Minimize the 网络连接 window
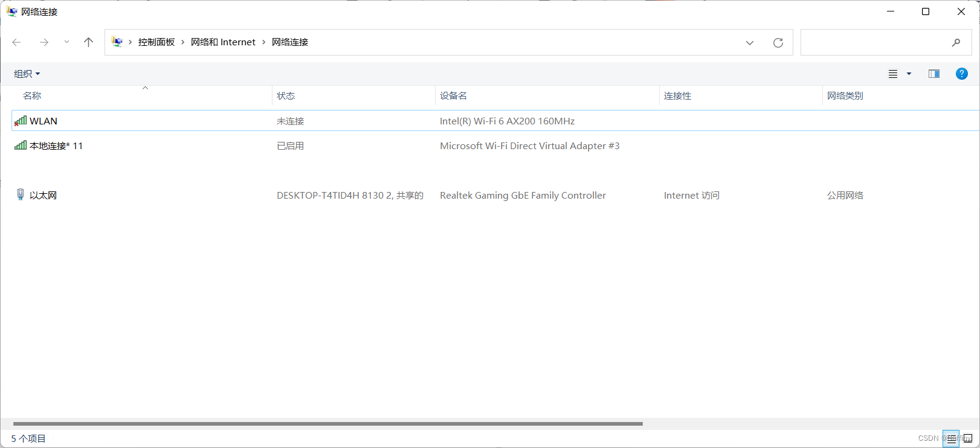 point(891,11)
